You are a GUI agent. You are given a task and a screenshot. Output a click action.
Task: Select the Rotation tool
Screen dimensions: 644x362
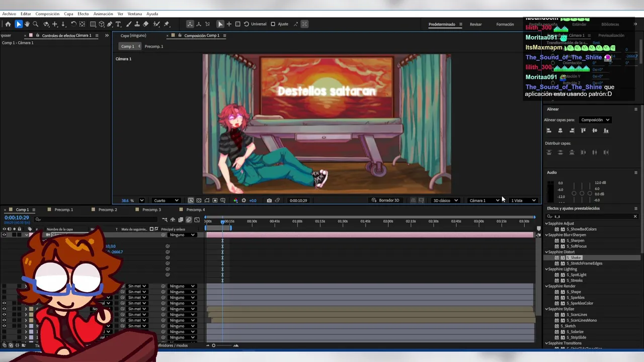click(x=73, y=24)
